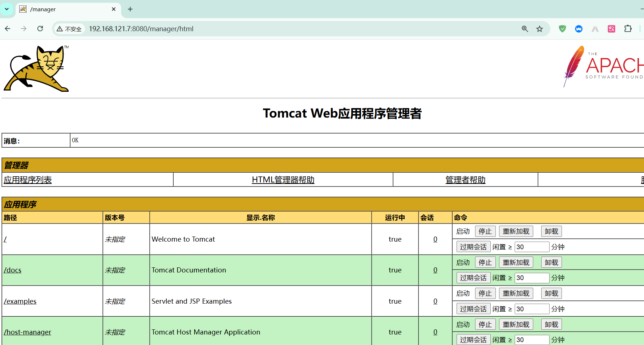The width and height of the screenshot is (644, 345).
Task: Undeploy the /docs application
Action: (551, 263)
